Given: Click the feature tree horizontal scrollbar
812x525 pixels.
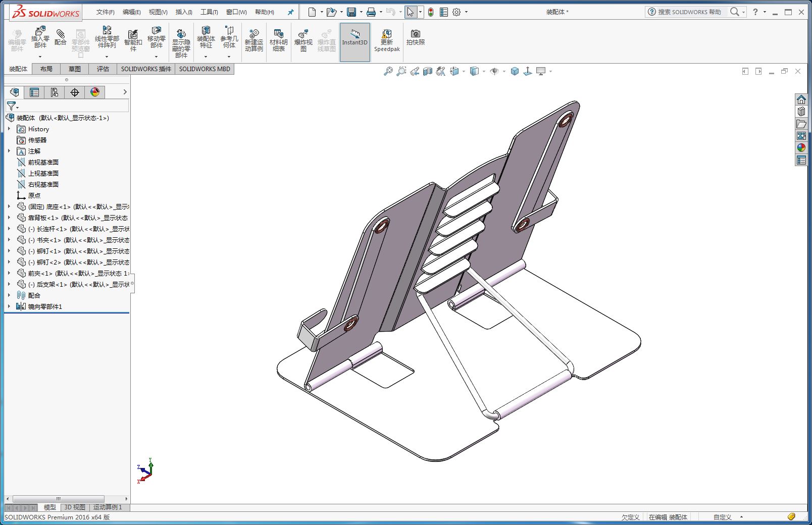Looking at the screenshot, I should (x=59, y=499).
